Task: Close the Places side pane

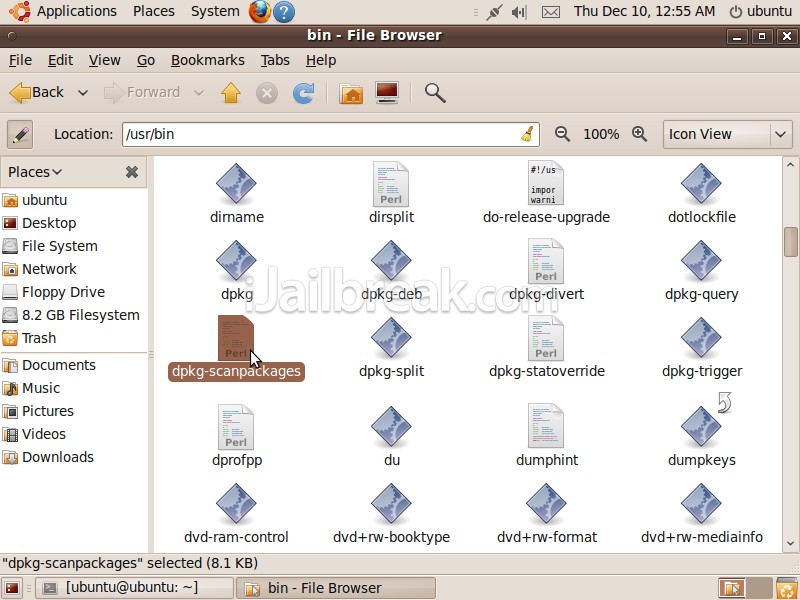Action: point(132,172)
